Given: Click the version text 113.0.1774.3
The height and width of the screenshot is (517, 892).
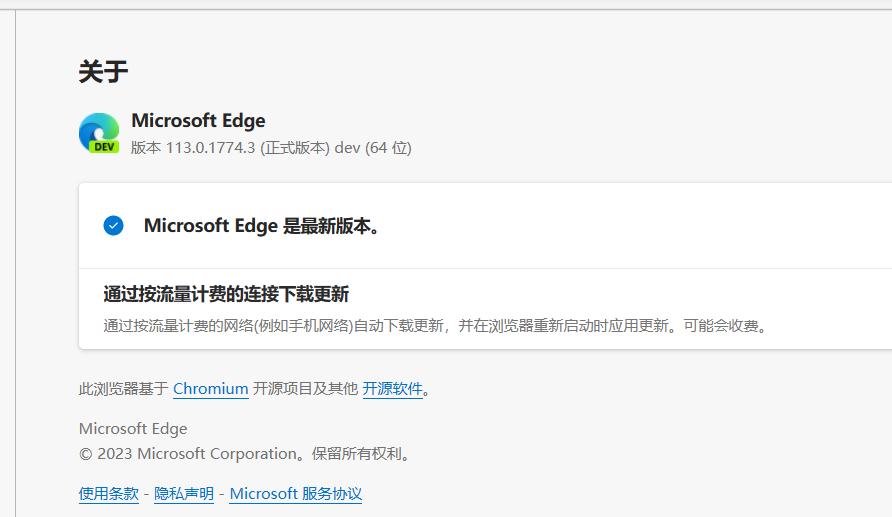Looking at the screenshot, I should click(210, 148).
